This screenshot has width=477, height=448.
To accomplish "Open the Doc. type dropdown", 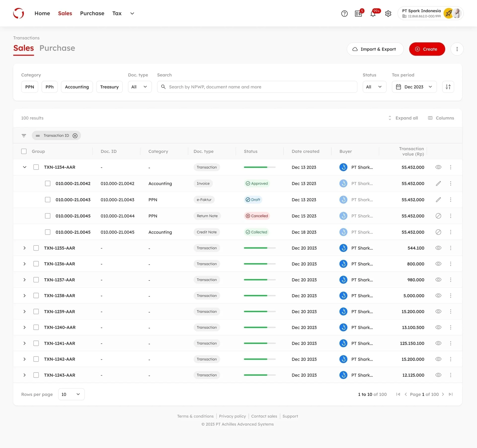I will tap(140, 87).
